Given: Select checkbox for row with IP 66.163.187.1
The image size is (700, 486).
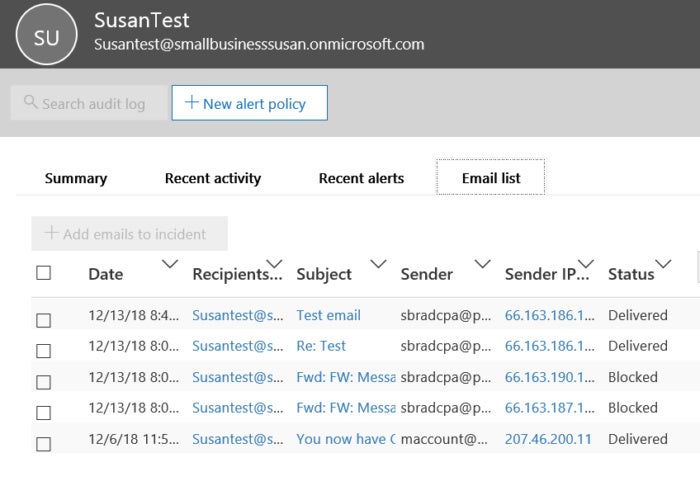Looking at the screenshot, I should [43, 413].
